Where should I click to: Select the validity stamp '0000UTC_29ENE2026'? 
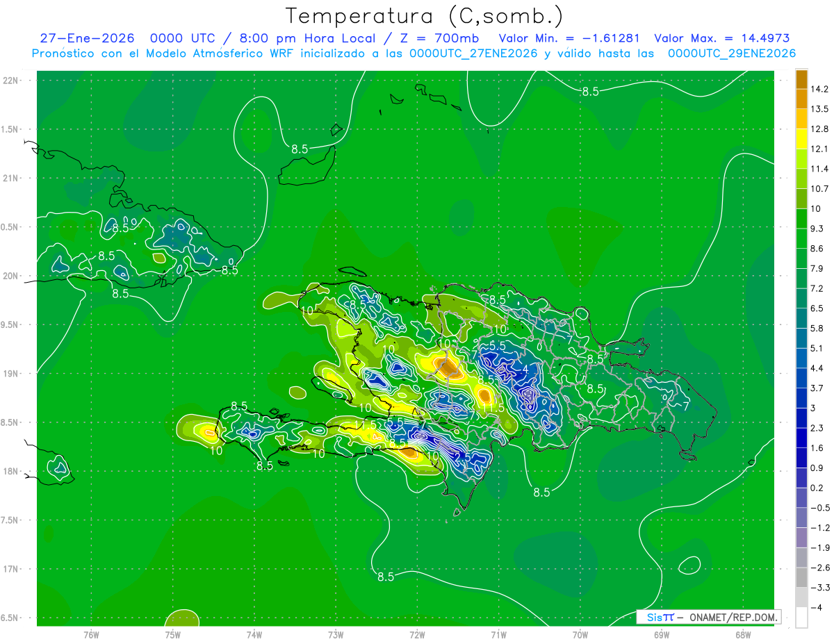[x=732, y=53]
